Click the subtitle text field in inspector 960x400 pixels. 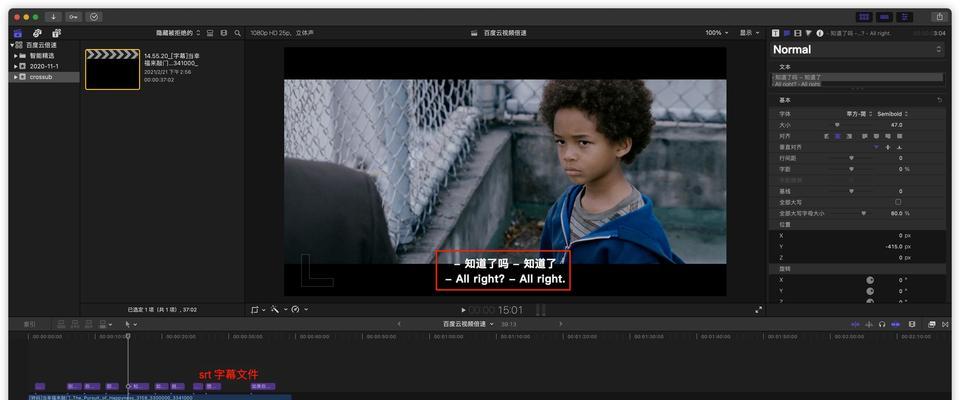(857, 80)
